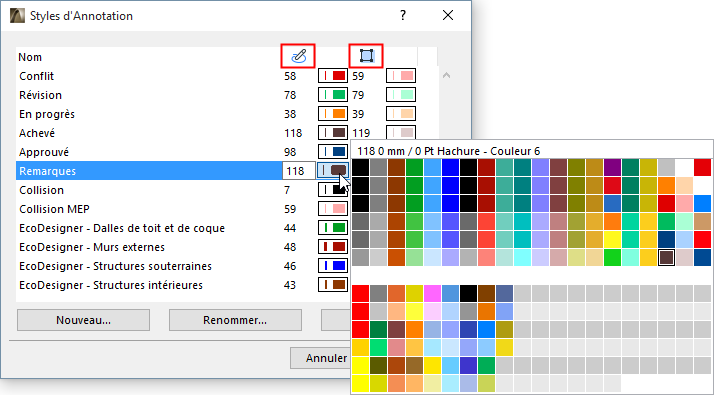The width and height of the screenshot is (714, 395).
Task: Pick the currently selected dark brown palette pen
Action: [667, 257]
